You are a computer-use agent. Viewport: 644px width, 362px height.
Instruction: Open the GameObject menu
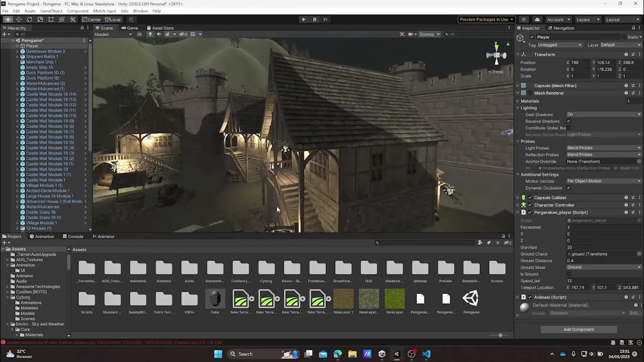click(51, 11)
